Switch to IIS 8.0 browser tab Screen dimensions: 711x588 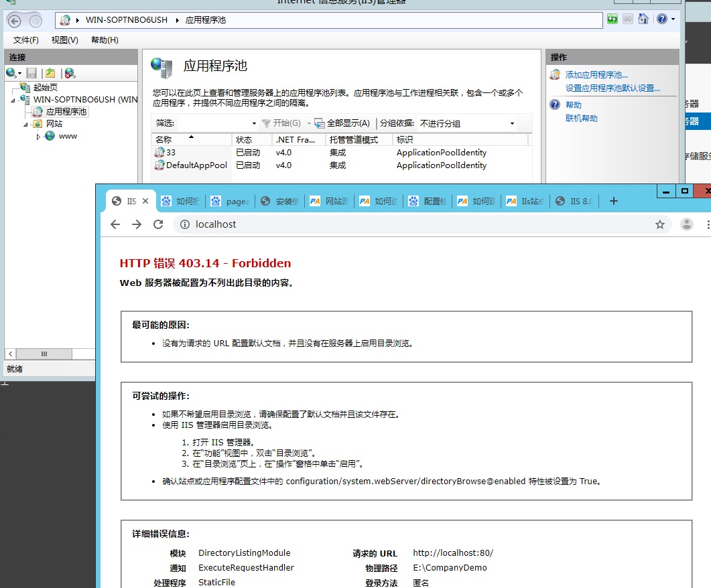[574, 201]
